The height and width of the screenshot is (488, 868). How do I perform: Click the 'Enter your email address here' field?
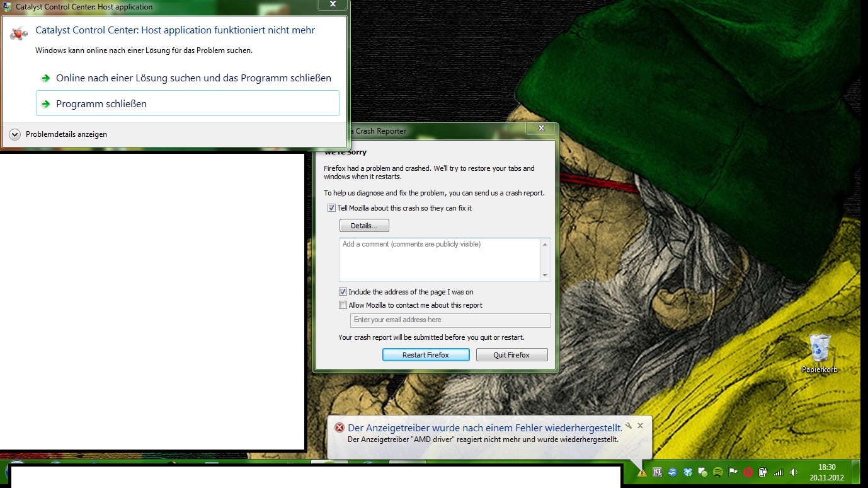tap(450, 320)
